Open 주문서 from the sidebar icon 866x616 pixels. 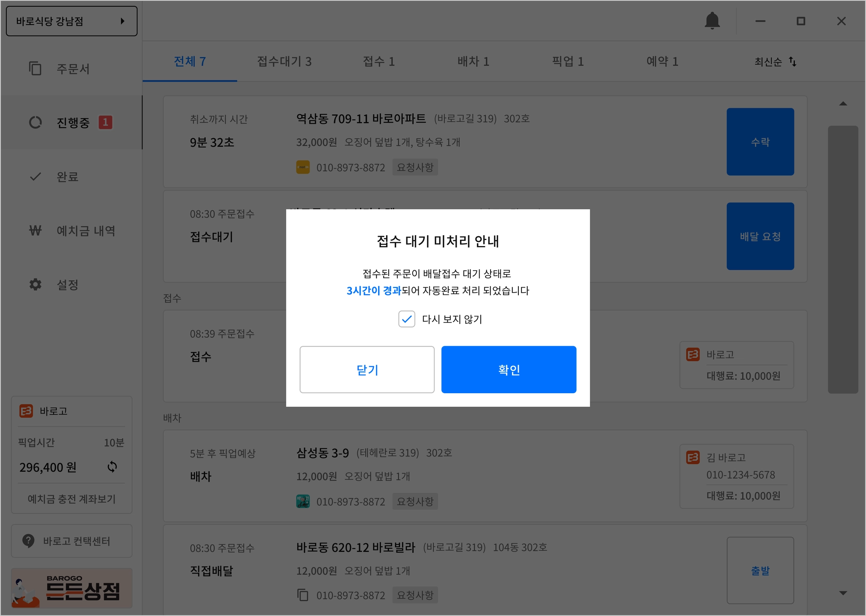pos(35,68)
